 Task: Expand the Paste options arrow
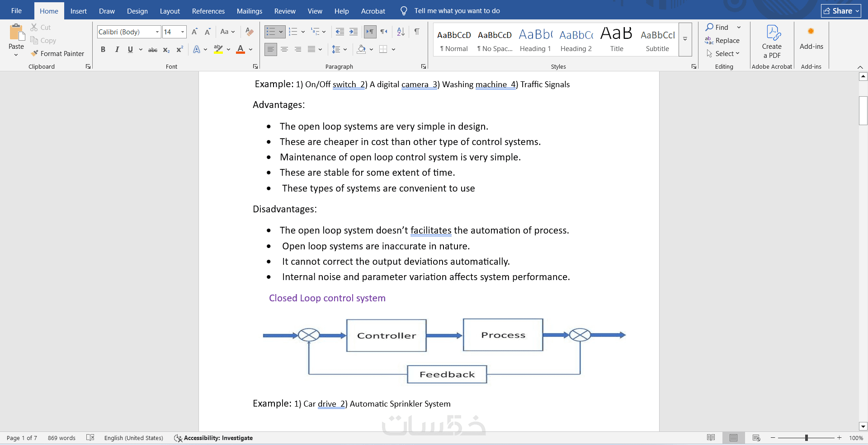point(16,55)
